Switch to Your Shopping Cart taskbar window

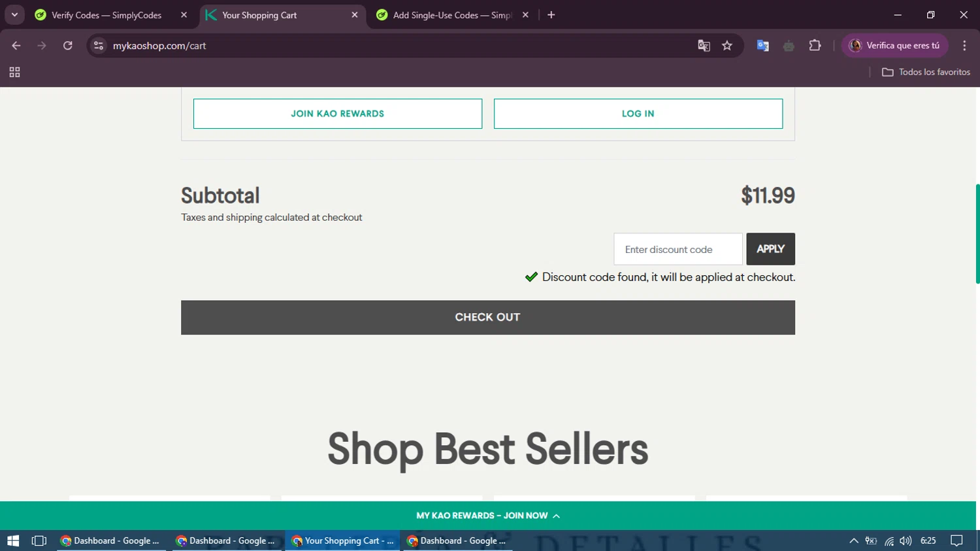(343, 541)
